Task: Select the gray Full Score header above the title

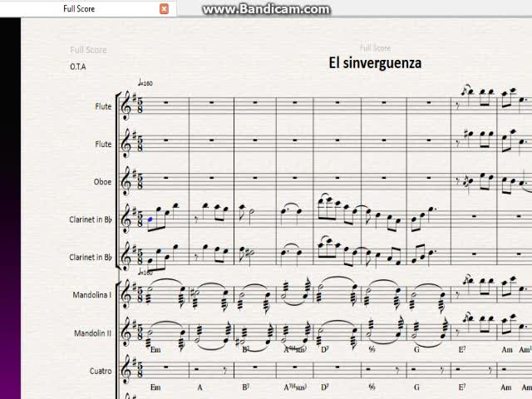Action: (375, 48)
